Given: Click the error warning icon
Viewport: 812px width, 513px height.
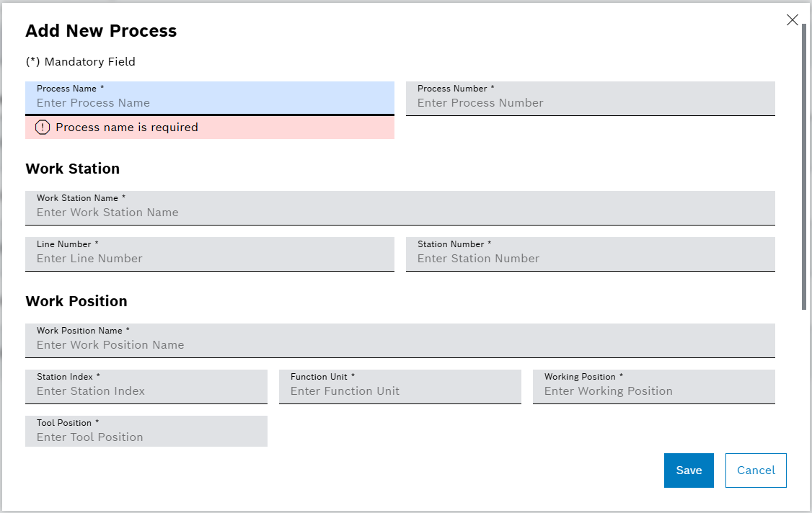Looking at the screenshot, I should 41,128.
